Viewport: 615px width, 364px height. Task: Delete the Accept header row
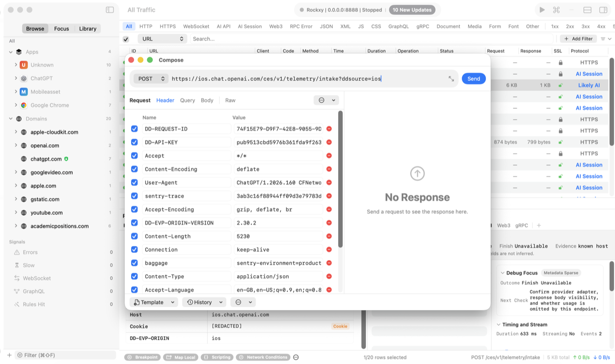(x=329, y=156)
